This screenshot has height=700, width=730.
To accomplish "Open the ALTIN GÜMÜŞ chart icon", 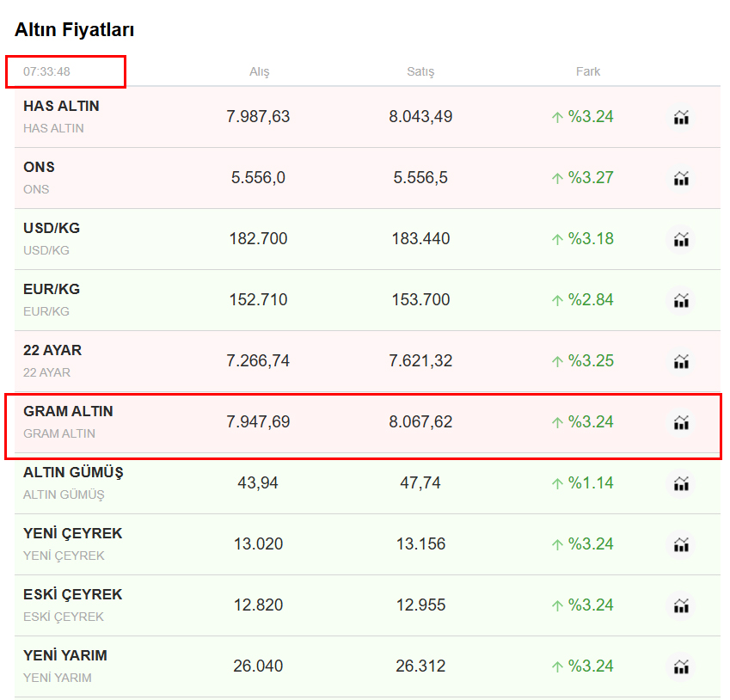I will (x=681, y=484).
